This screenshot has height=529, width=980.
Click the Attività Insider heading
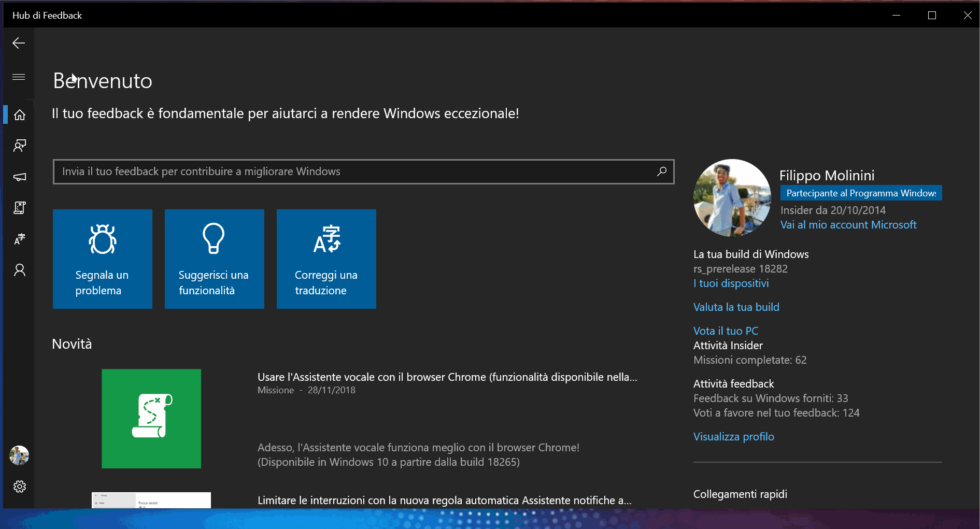(728, 346)
